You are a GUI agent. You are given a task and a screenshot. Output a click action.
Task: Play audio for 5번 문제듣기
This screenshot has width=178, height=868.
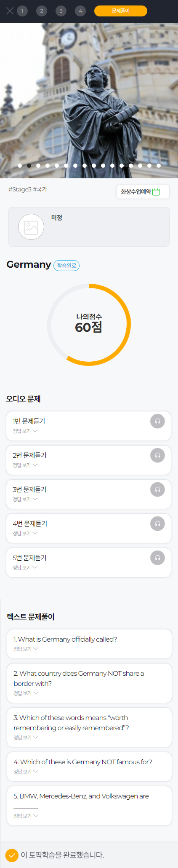(157, 558)
